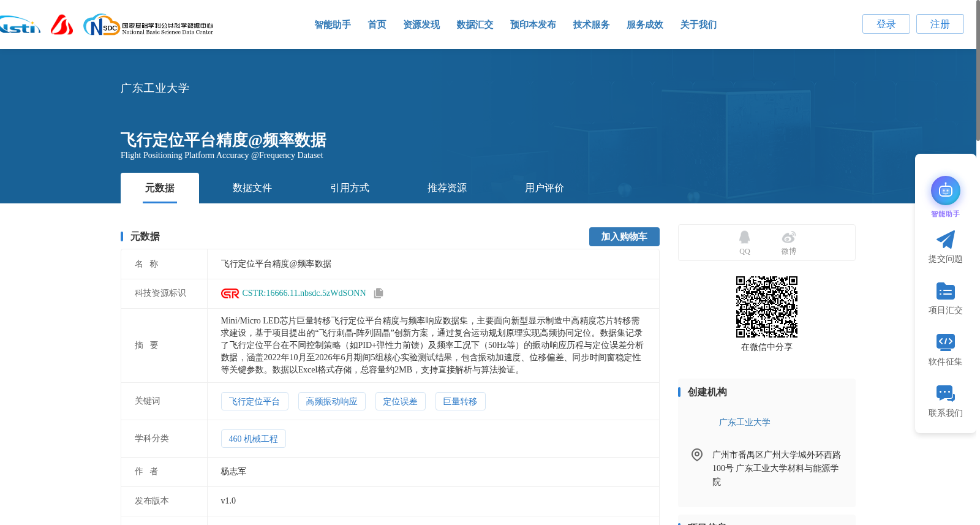Select the 元数据 tab
The height and width of the screenshot is (525, 980).
coord(160,188)
